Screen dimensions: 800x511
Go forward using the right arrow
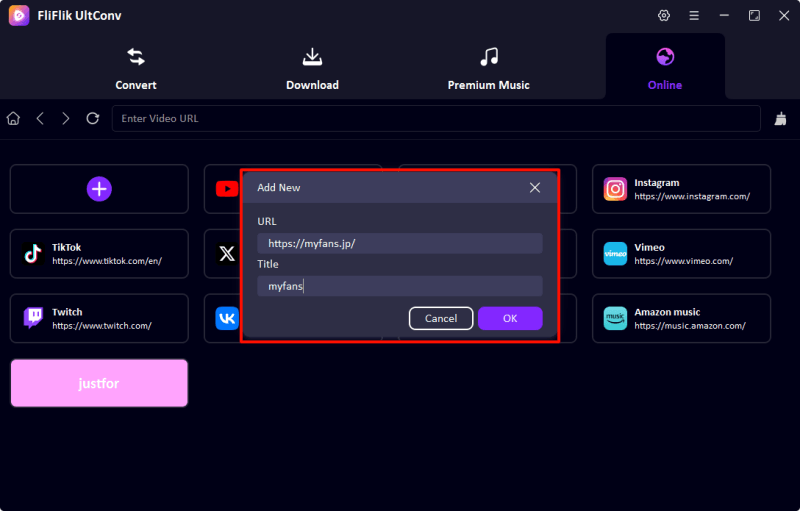click(x=66, y=118)
